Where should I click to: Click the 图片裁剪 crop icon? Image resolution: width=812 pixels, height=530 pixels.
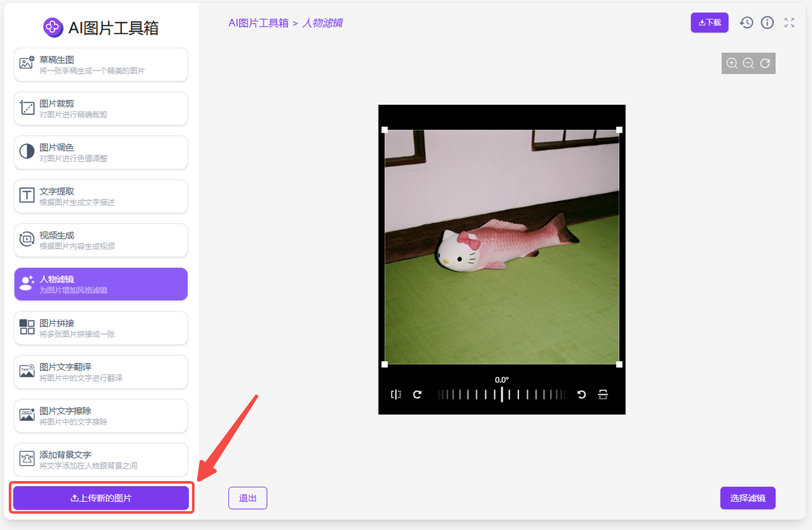(x=27, y=107)
